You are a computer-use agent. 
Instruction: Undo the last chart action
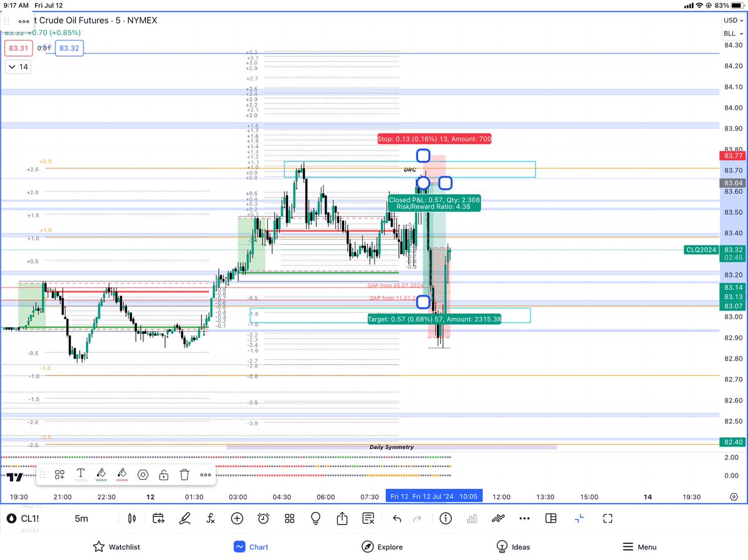click(x=396, y=518)
